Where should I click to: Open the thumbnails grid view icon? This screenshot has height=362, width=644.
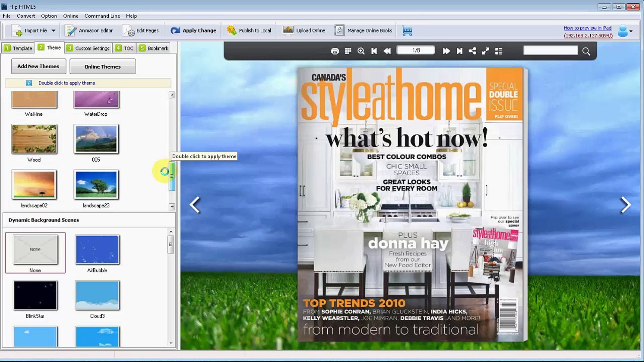(x=348, y=51)
